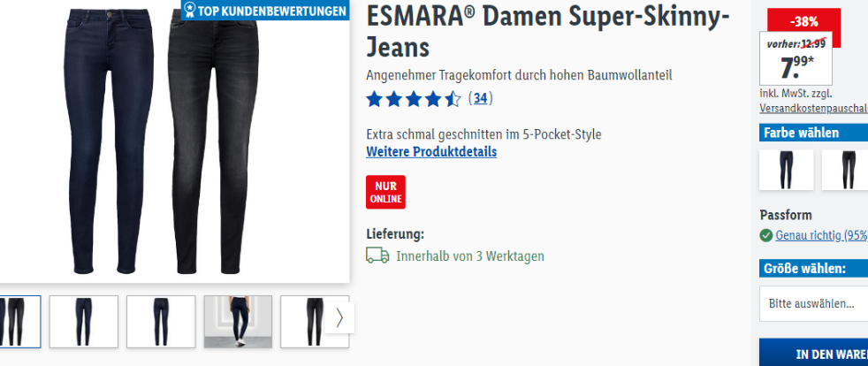The height and width of the screenshot is (366, 868).
Task: Open the Genau richtig fit link
Action: tap(821, 235)
